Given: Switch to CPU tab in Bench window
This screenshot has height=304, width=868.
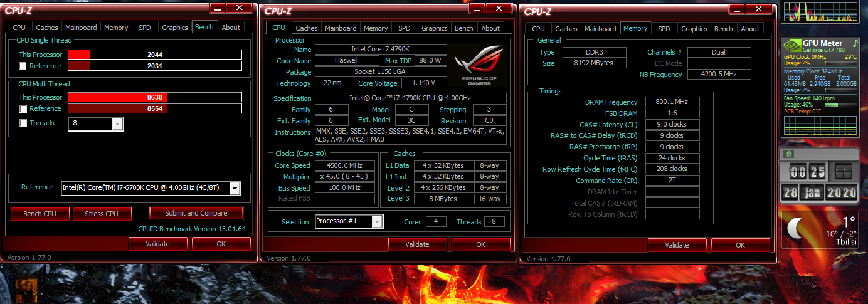Looking at the screenshot, I should pyautogui.click(x=19, y=28).
